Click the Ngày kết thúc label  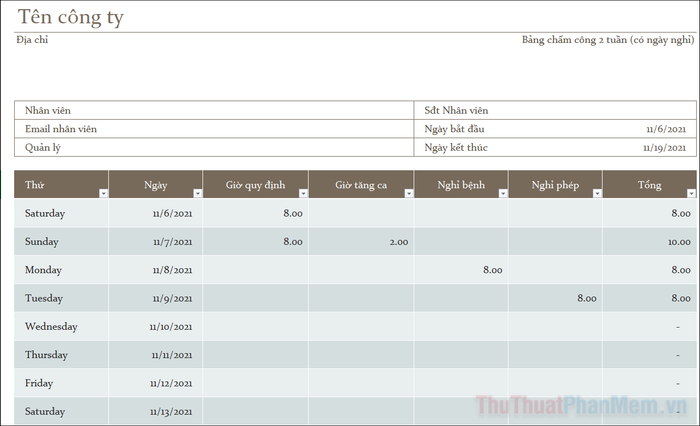pos(456,147)
